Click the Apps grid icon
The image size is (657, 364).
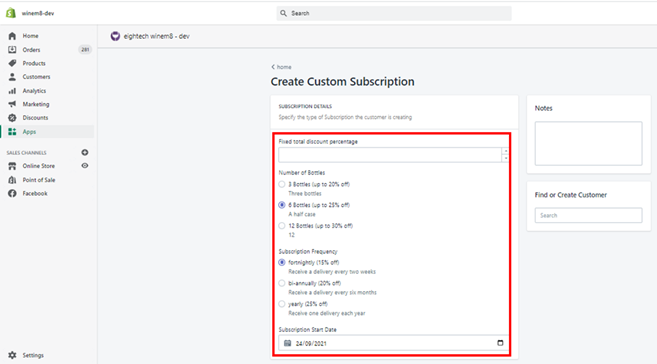[12, 132]
